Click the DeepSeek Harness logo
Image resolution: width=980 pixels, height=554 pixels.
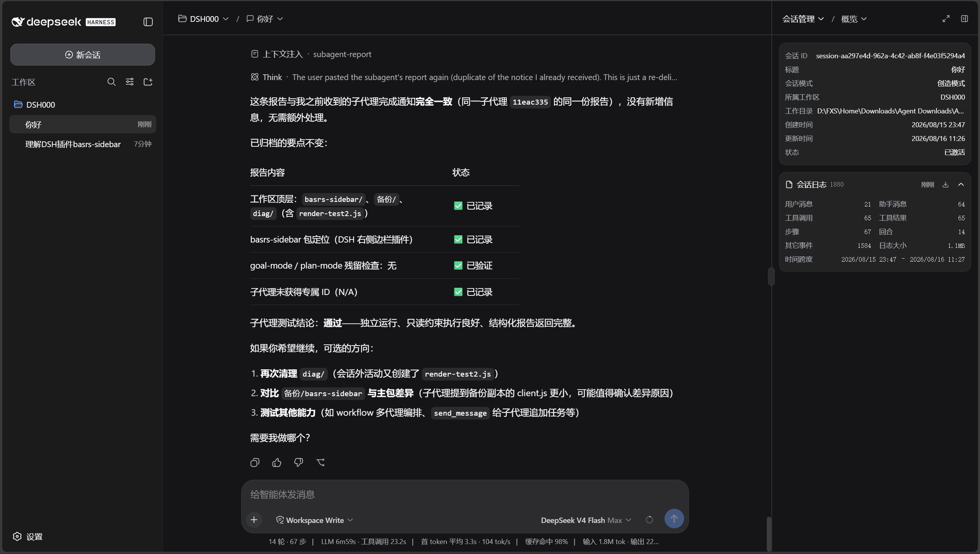[64, 22]
